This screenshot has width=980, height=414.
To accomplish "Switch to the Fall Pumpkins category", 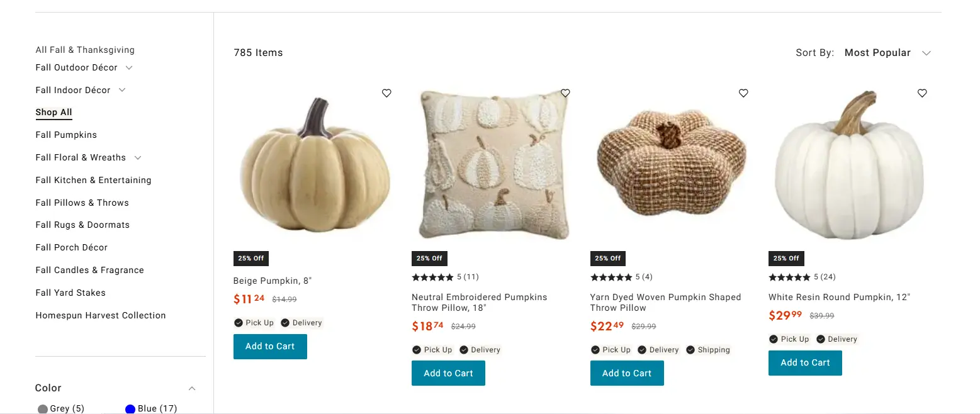I will (66, 135).
